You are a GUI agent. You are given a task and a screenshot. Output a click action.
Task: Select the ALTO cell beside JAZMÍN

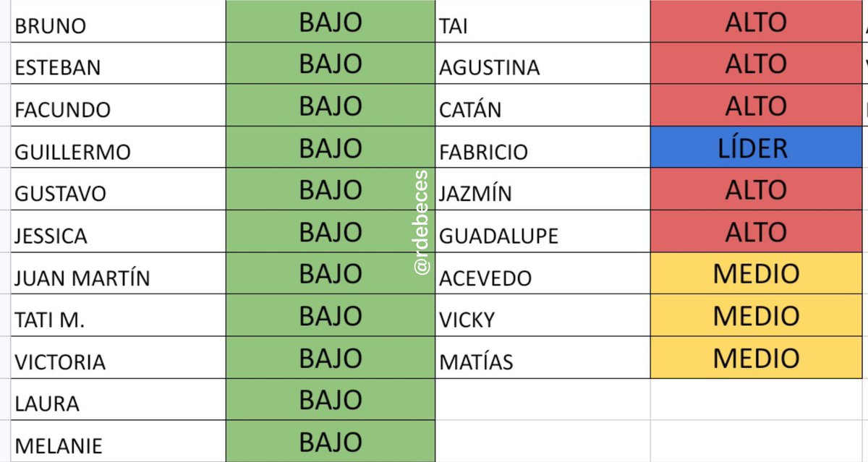click(756, 189)
